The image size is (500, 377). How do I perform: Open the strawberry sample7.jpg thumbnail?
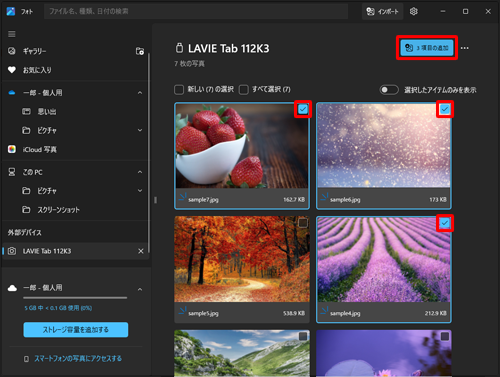pyautogui.click(x=242, y=146)
